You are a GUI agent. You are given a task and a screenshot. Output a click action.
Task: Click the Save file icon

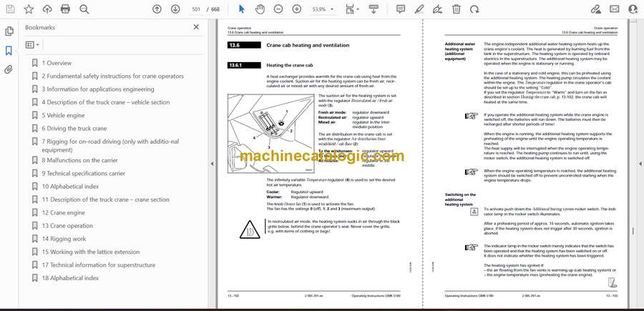pyautogui.click(x=10, y=9)
